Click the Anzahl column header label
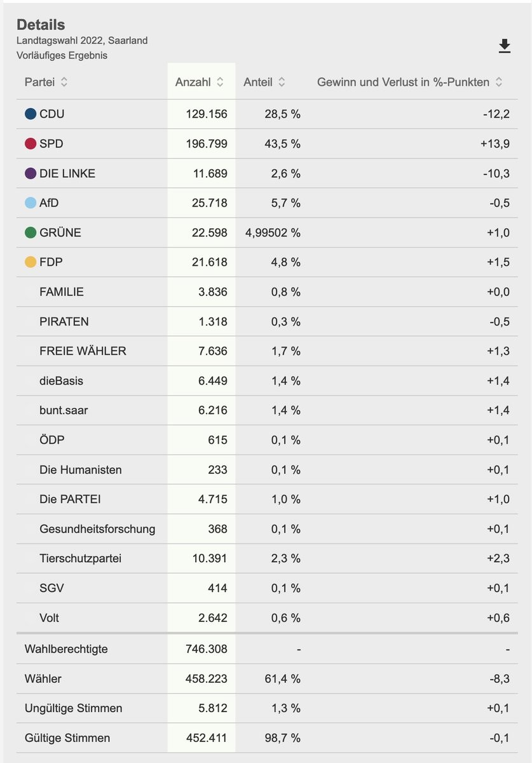Screen dimensions: 532x763 click(x=193, y=82)
